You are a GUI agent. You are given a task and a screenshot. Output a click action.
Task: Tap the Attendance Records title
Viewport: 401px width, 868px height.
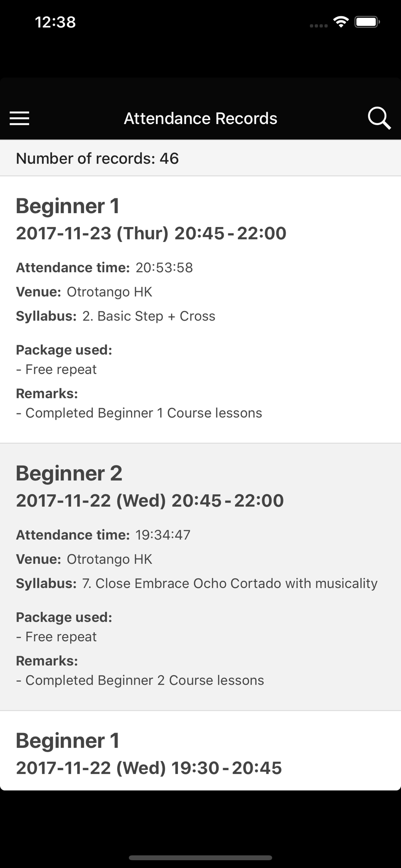(200, 118)
